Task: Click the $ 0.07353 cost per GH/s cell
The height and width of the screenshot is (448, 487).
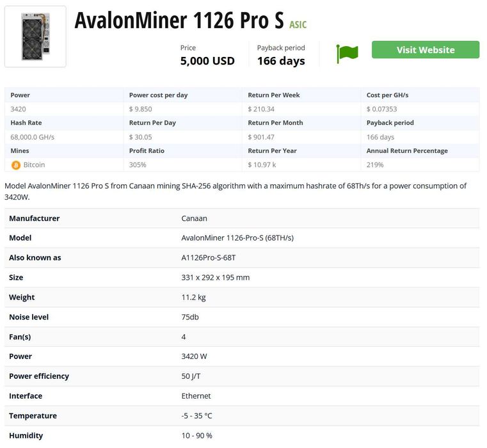Action: click(420, 109)
